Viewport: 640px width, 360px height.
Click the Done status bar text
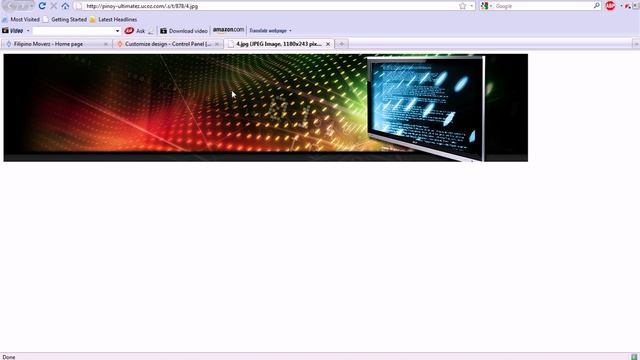9,357
